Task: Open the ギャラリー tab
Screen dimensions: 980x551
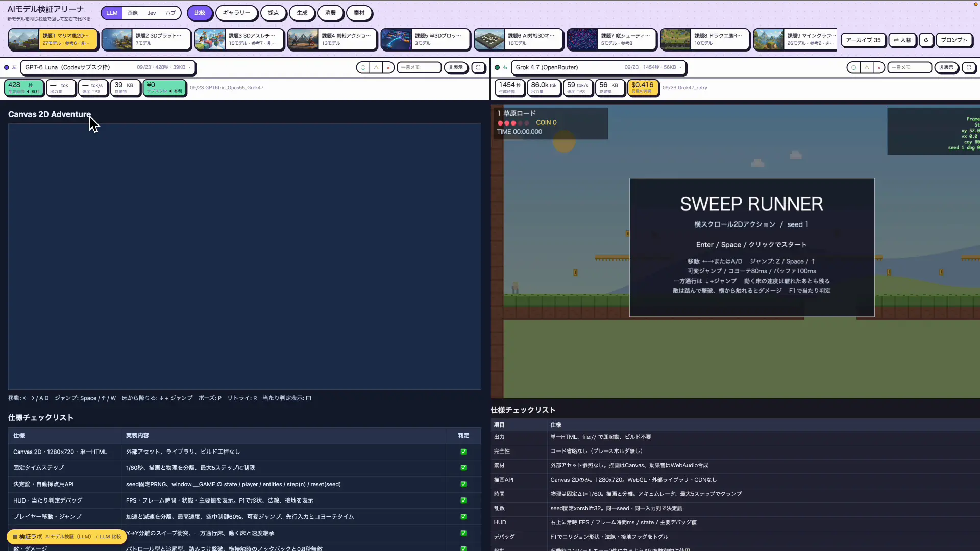Action: [x=236, y=13]
